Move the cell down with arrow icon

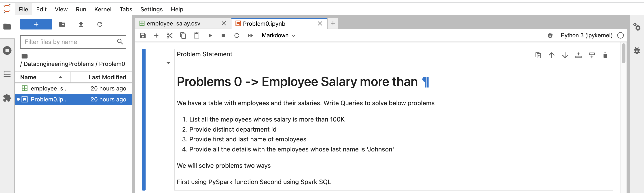coord(565,55)
